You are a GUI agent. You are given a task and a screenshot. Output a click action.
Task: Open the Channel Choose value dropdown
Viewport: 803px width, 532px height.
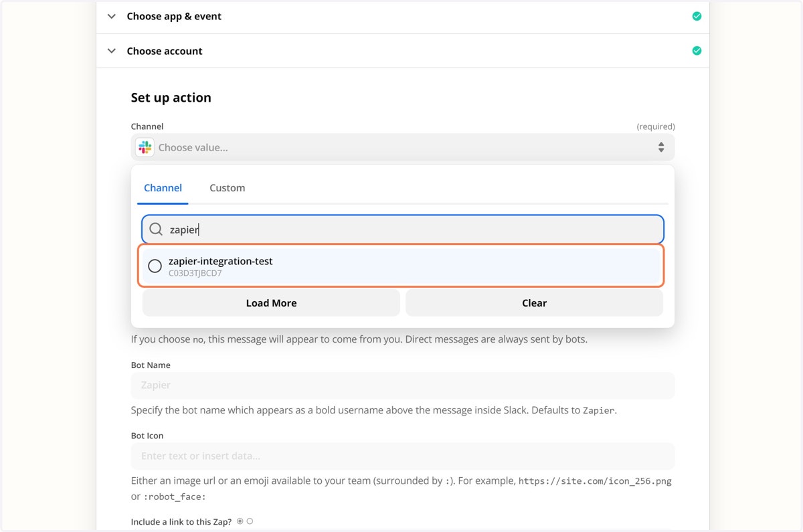403,147
